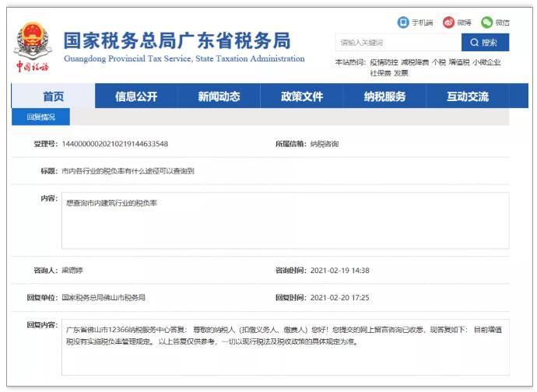The height and width of the screenshot is (392, 537).
Task: Click into the keyword search field
Action: point(398,43)
